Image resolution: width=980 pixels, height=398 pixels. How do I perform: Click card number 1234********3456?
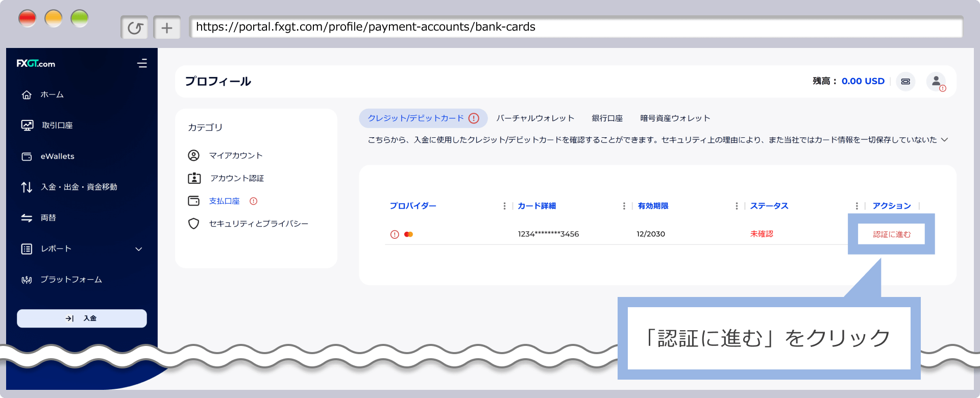(549, 234)
